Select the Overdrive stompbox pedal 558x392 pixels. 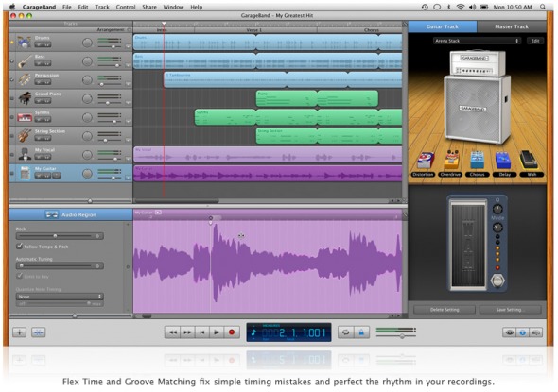(451, 160)
